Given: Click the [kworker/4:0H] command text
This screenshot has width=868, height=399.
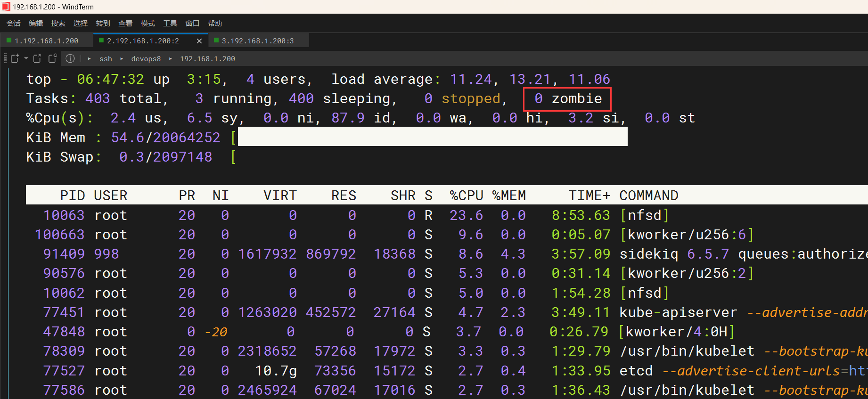Looking at the screenshot, I should click(x=676, y=332).
